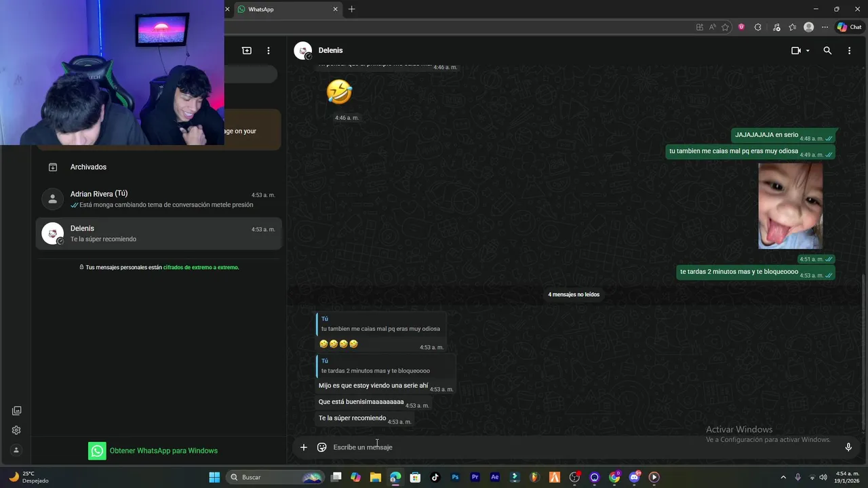Open the taskbar volume control
The image size is (868, 488).
(823, 477)
